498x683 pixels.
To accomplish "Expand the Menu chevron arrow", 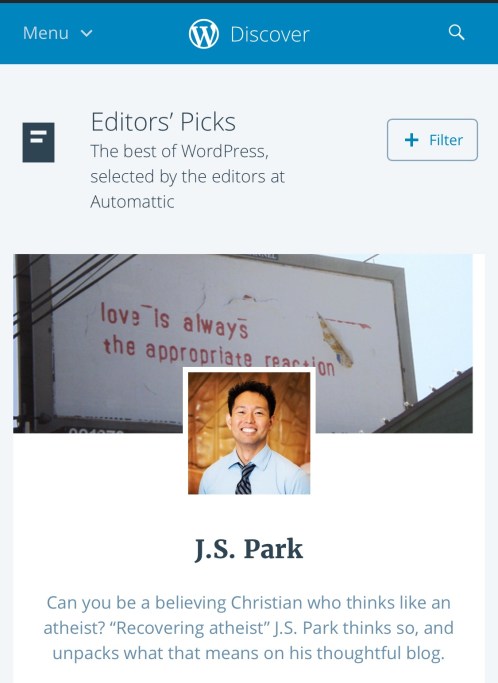I will click(87, 33).
